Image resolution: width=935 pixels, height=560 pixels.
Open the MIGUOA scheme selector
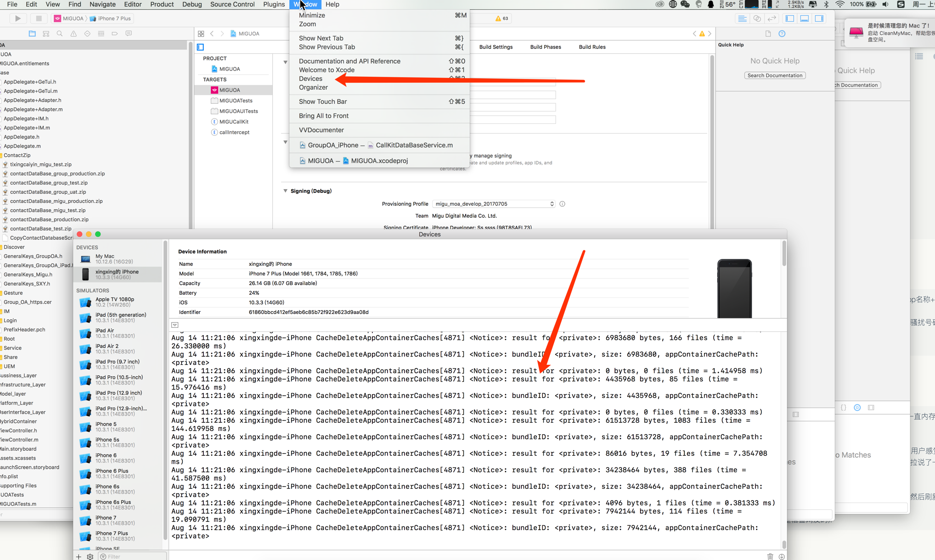click(69, 18)
